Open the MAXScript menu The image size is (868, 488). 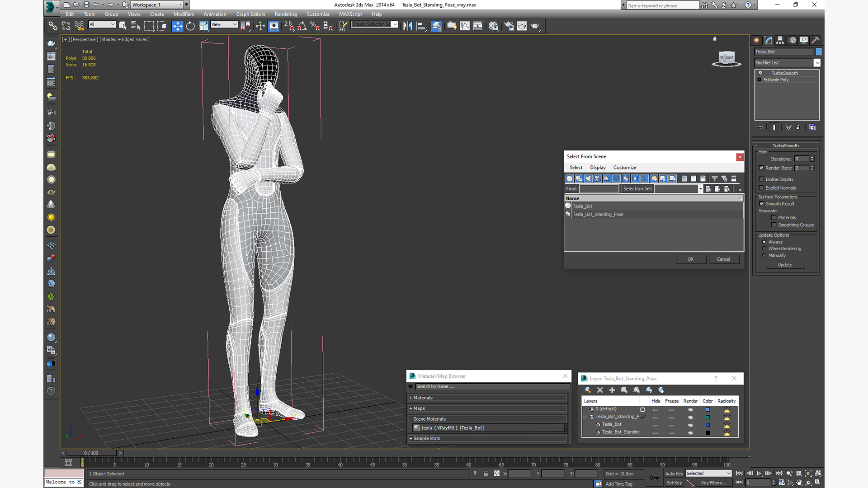click(350, 14)
